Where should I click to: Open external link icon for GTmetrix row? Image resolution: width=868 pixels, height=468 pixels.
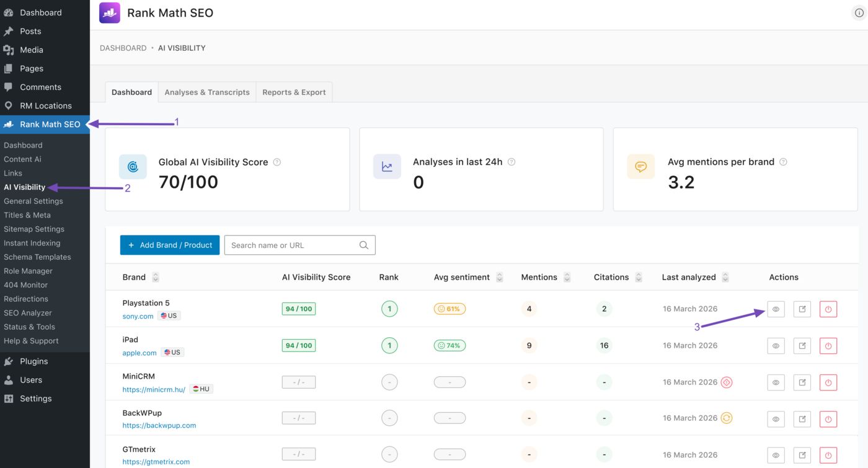[x=802, y=456]
